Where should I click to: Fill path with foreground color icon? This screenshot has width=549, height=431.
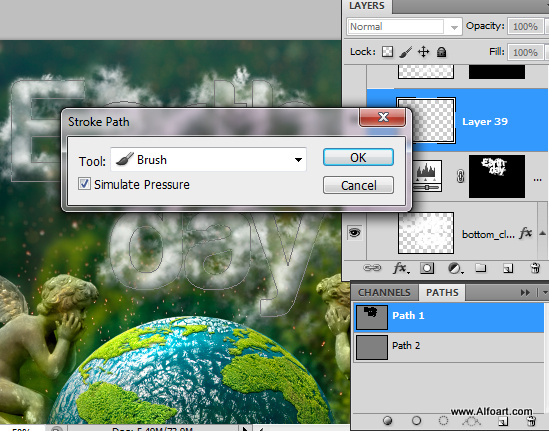coord(387,420)
